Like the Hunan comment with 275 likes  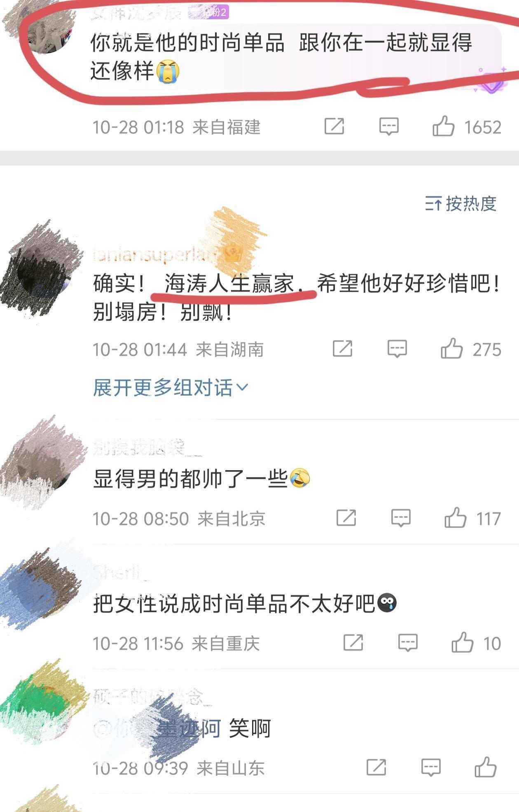pyautogui.click(x=452, y=348)
